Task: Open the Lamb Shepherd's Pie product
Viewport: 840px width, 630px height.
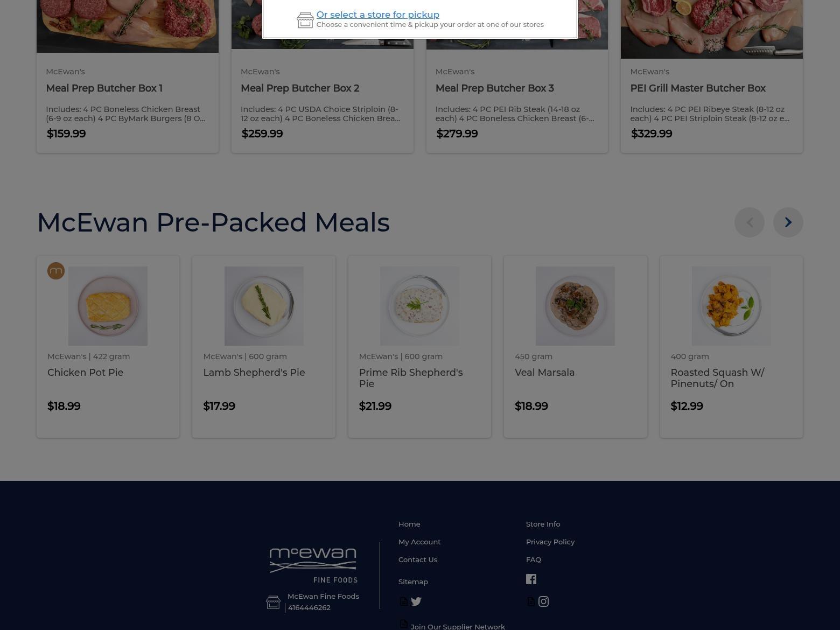Action: pos(254,373)
